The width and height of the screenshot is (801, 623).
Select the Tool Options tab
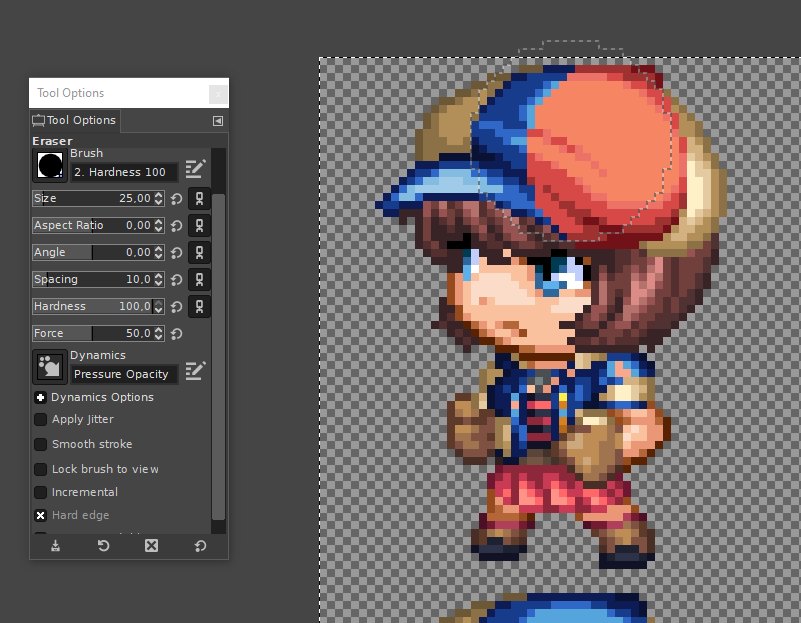(x=75, y=121)
